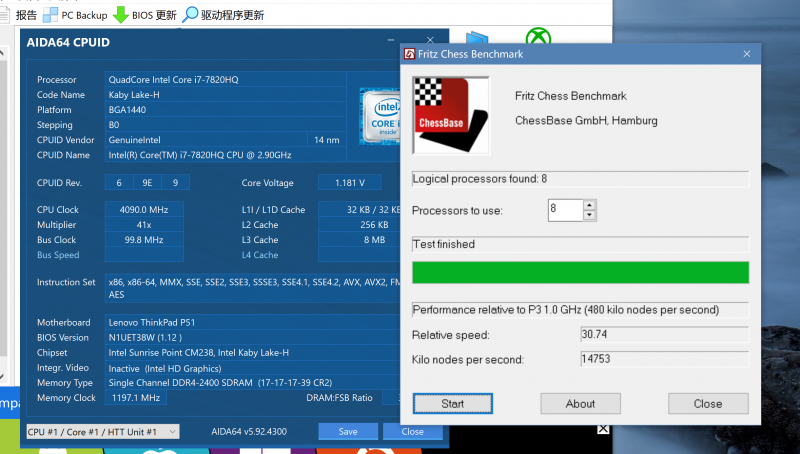Click the Multiplier value 41x
Screen dimensions: 800x454
pyautogui.click(x=144, y=225)
